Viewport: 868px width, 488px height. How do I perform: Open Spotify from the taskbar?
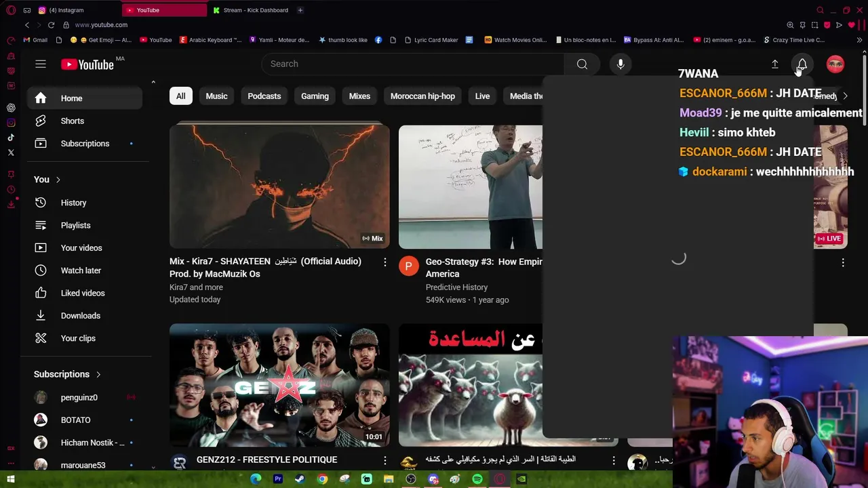[477, 479]
